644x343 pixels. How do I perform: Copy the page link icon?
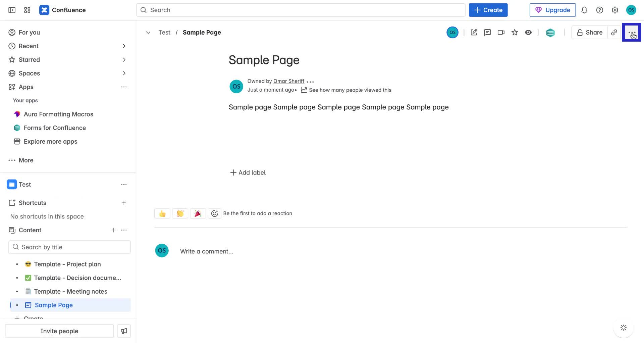click(614, 32)
